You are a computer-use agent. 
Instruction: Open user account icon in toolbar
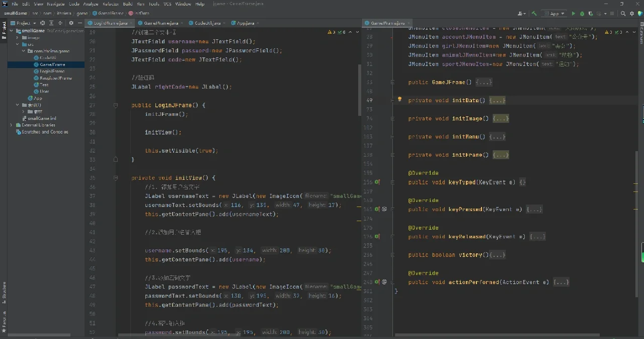[521, 14]
